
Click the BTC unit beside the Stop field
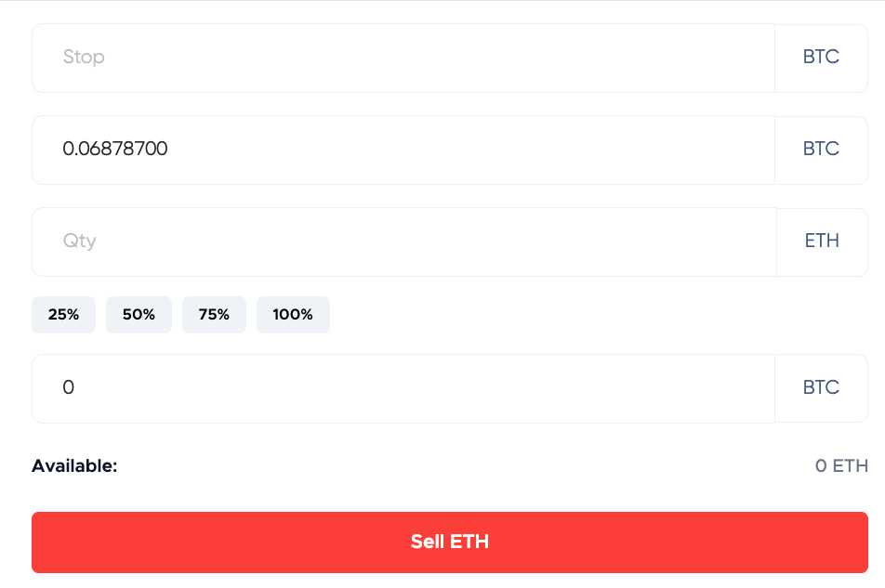(x=821, y=58)
